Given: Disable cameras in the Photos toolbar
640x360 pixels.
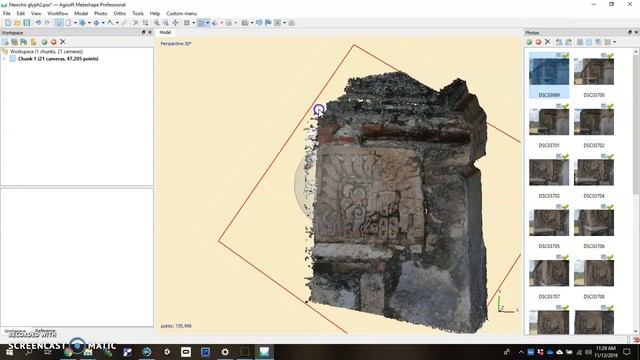Looking at the screenshot, I should [x=538, y=42].
